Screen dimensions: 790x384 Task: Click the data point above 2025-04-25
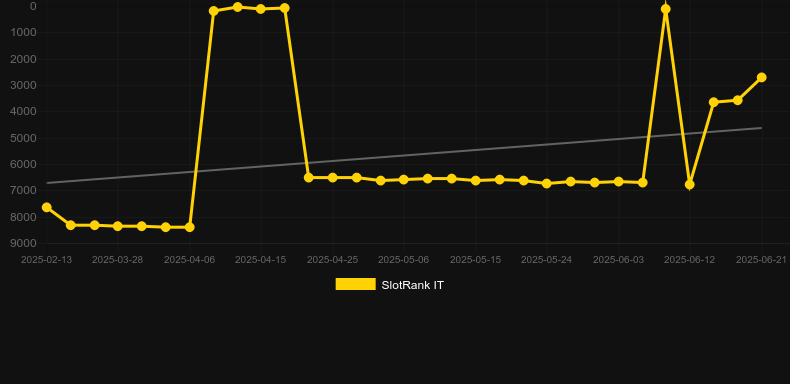[333, 177]
